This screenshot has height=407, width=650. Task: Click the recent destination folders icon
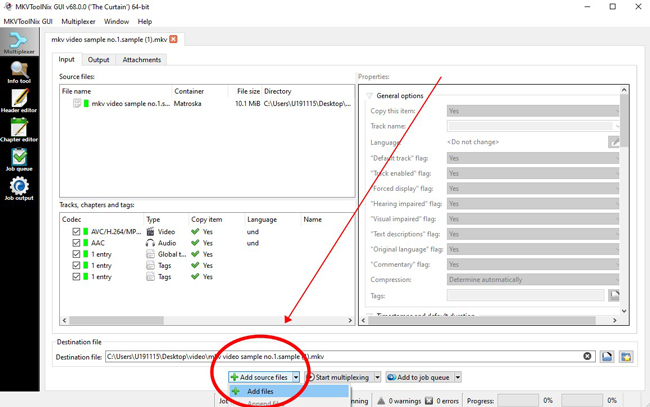tap(626, 356)
